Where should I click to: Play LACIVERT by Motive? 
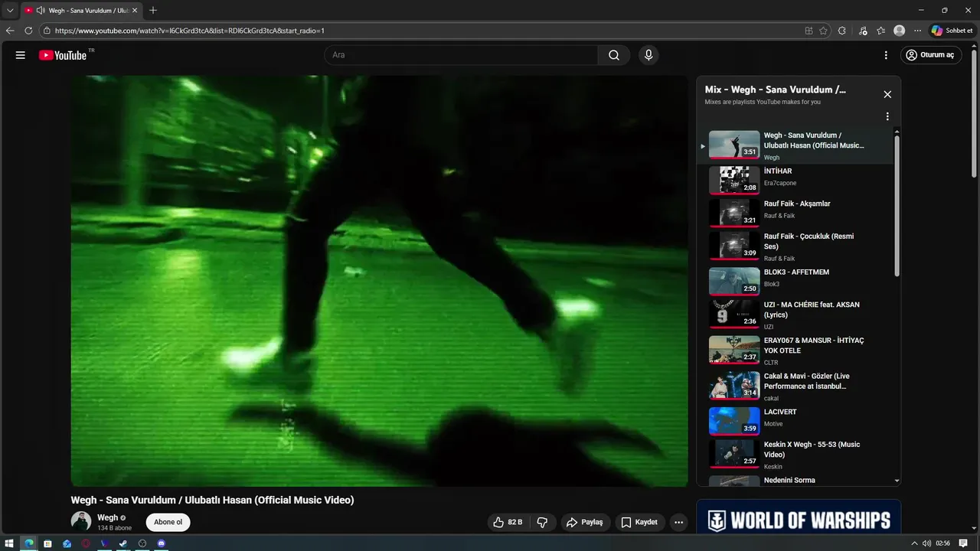pos(796,421)
